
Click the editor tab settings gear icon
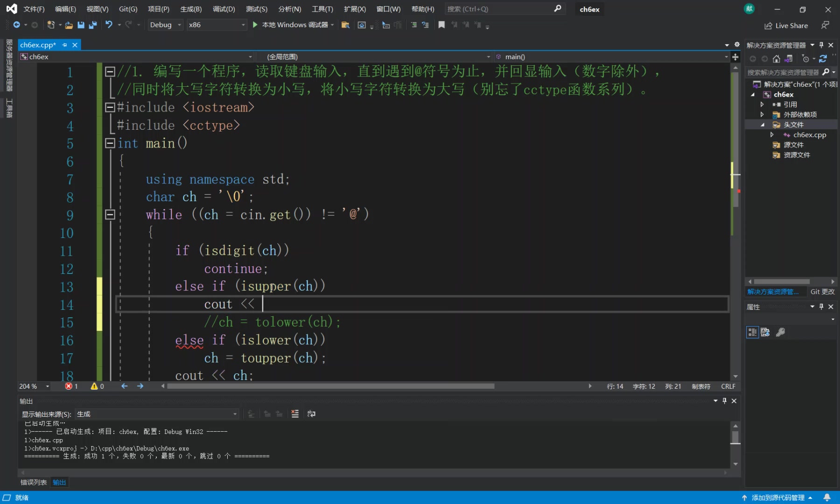[737, 45]
